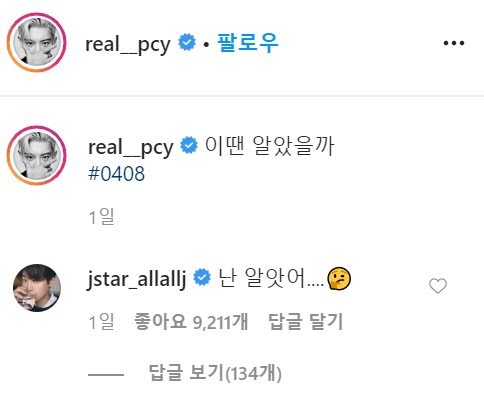Open the three-dot more options menu

(x=454, y=43)
